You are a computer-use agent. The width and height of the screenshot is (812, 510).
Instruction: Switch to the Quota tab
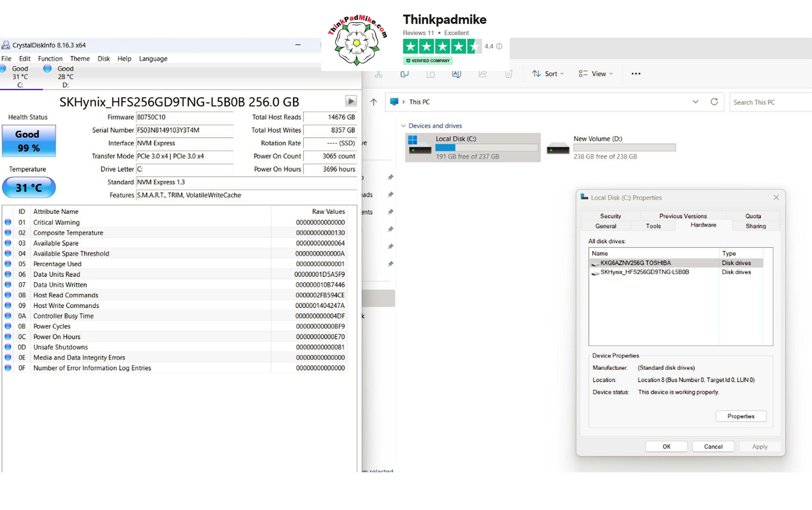(x=753, y=216)
